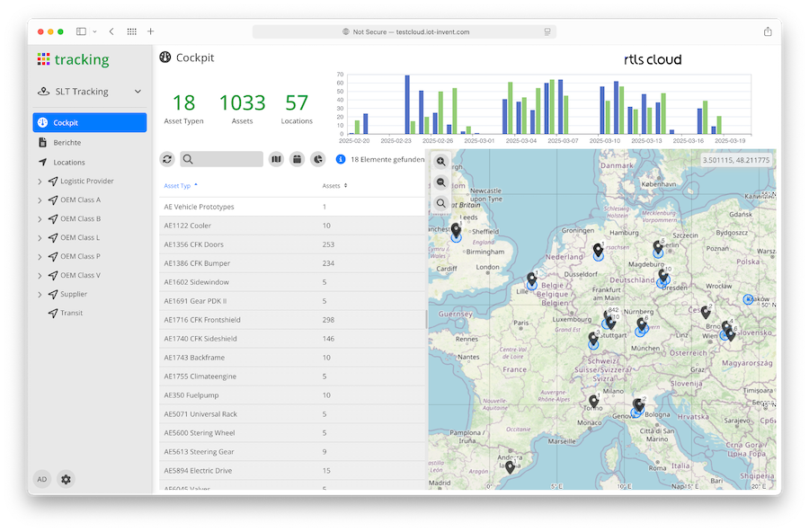Select Transit in the sidebar tree
The image size is (809, 532).
click(x=71, y=313)
